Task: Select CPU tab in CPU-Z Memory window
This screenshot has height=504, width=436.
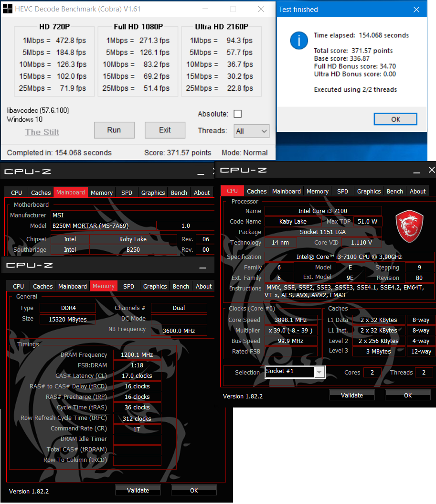Action: 18,286
